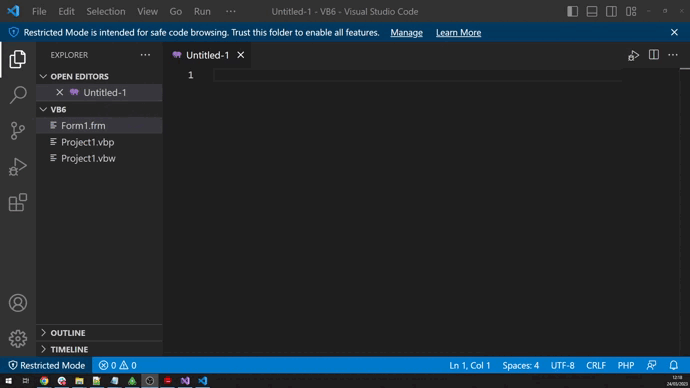Click the Run code play icon in editor toolbar
The height and width of the screenshot is (388, 690).
(x=633, y=55)
